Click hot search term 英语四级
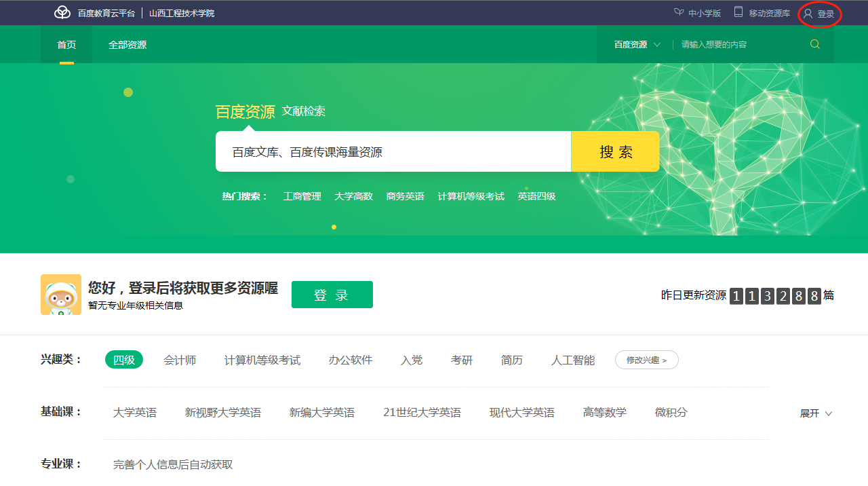 click(x=536, y=196)
